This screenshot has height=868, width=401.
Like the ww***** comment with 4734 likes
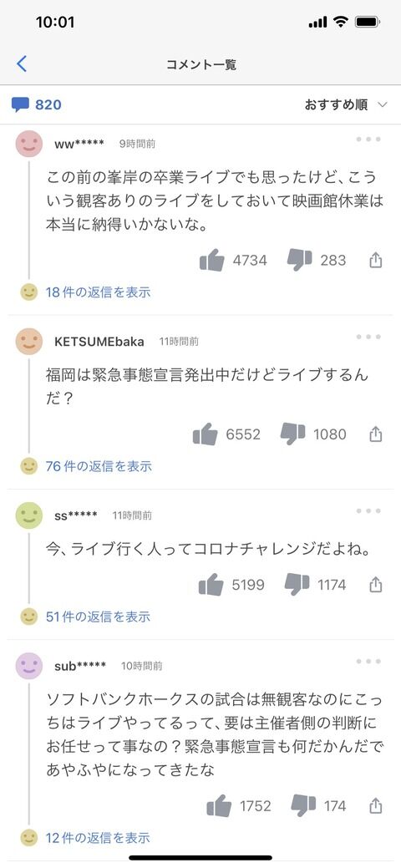211,260
